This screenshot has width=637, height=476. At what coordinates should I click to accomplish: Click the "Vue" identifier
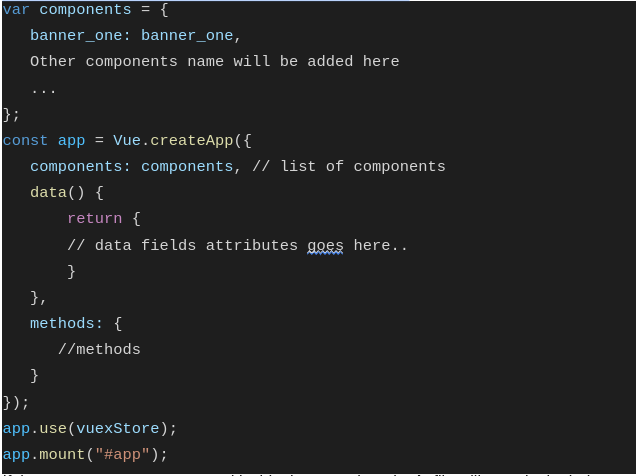pyautogui.click(x=127, y=141)
